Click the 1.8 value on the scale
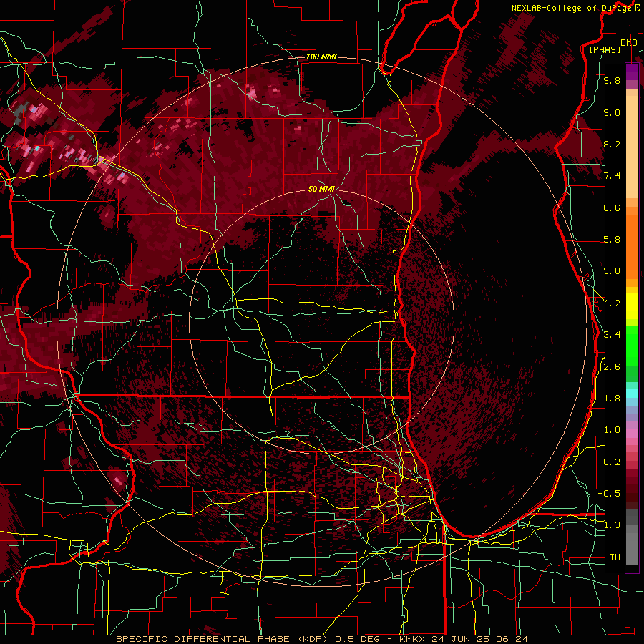Viewport: 644px width, 644px height. pos(612,399)
